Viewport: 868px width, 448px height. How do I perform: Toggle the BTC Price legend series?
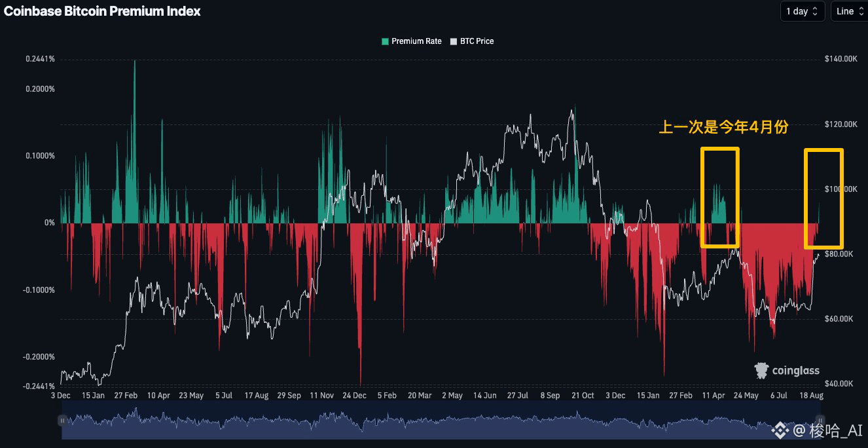click(472, 41)
